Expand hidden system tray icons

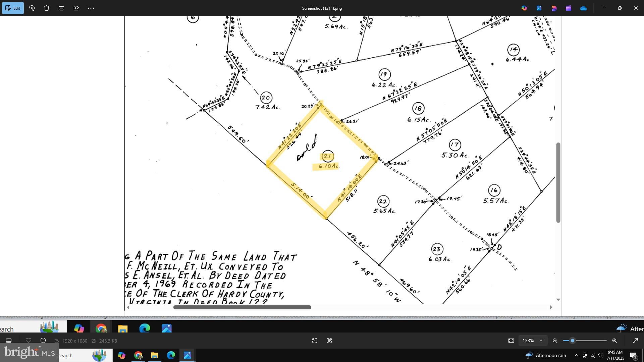pos(576,355)
